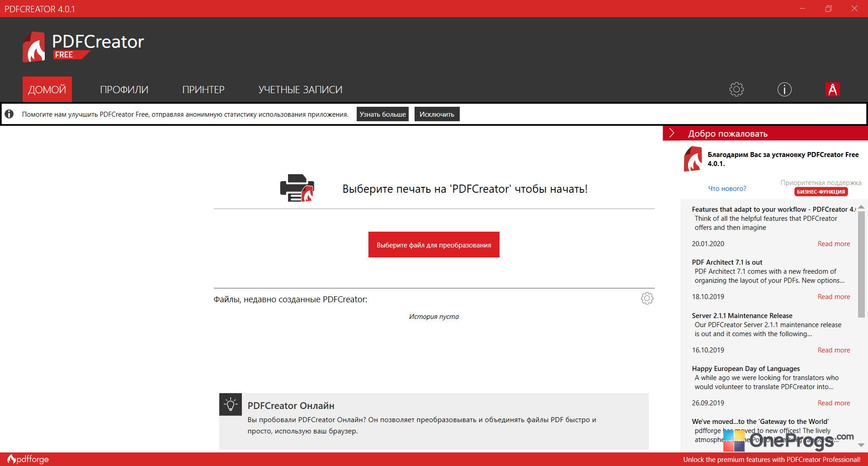This screenshot has height=466, width=868.
Task: Click date 16.10.2019 in news feed
Action: (708, 350)
